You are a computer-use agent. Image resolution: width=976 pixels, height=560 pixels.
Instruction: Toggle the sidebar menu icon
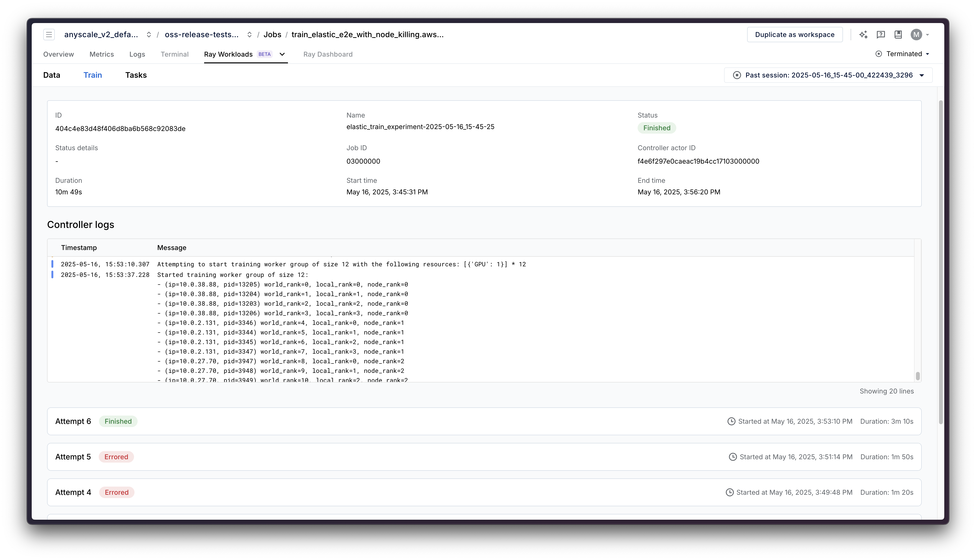(x=49, y=35)
